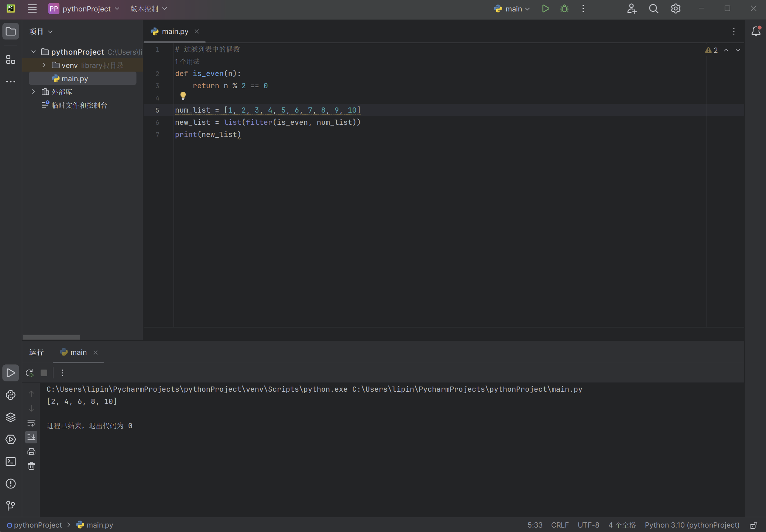766x532 pixels.
Task: Click line number 7 in gutter
Action: (x=158, y=134)
